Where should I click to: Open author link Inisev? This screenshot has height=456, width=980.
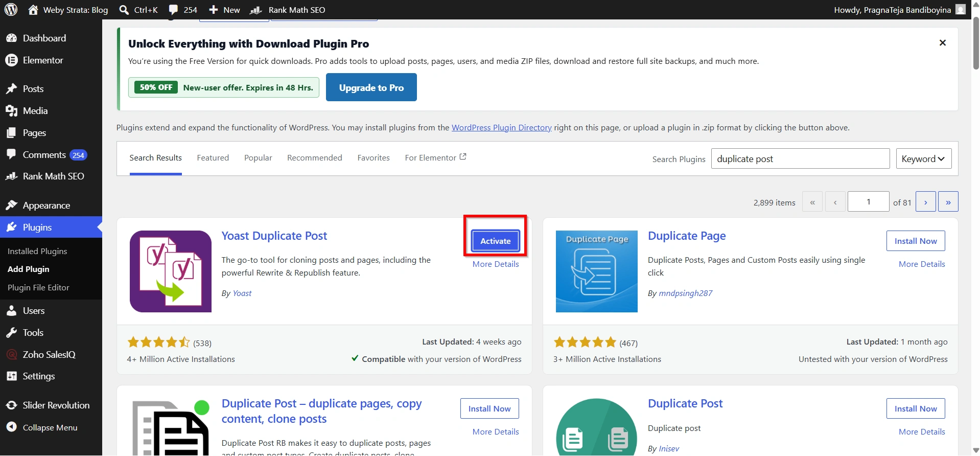669,449
